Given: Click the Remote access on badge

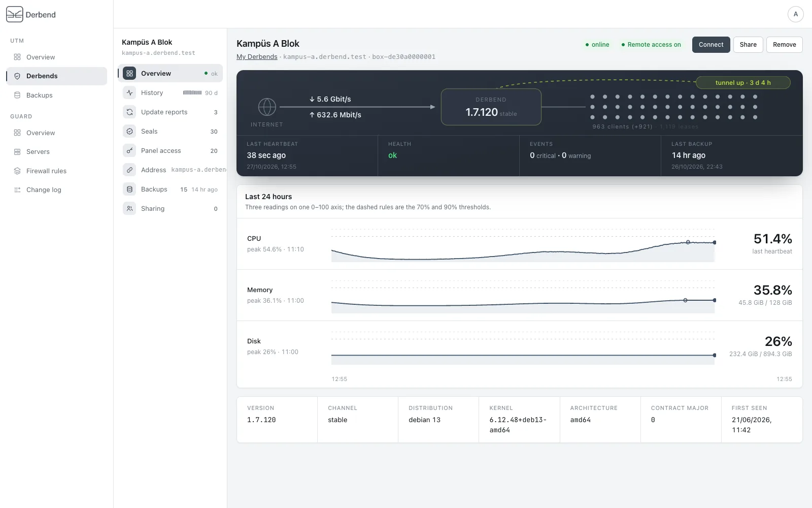Looking at the screenshot, I should coord(651,45).
